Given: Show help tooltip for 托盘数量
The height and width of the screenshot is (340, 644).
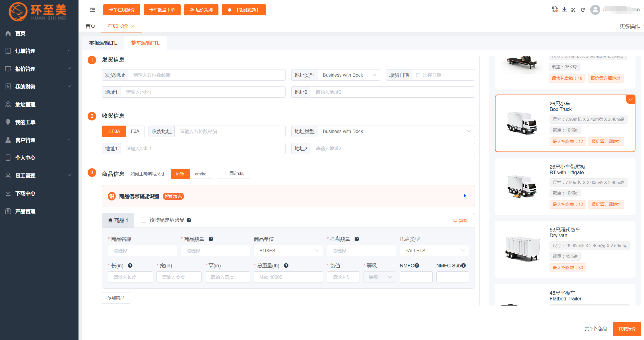Looking at the screenshot, I should point(357,239).
